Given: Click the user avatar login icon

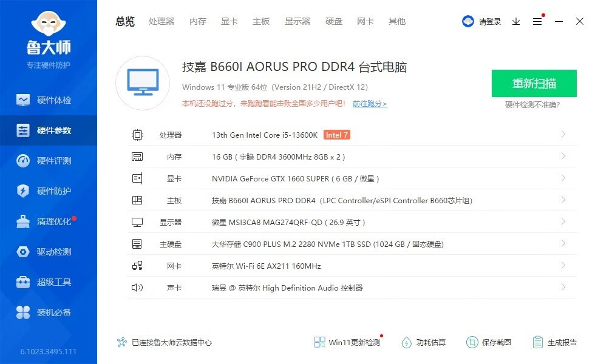Looking at the screenshot, I should 468,21.
